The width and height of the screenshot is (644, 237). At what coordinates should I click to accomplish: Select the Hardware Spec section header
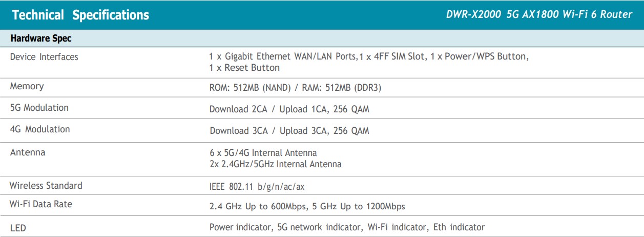[41, 38]
